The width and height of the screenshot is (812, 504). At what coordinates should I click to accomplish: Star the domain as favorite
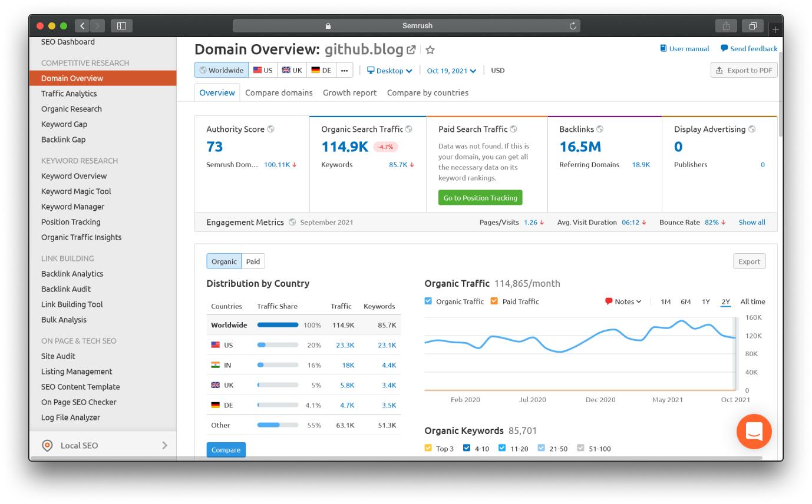(x=430, y=50)
